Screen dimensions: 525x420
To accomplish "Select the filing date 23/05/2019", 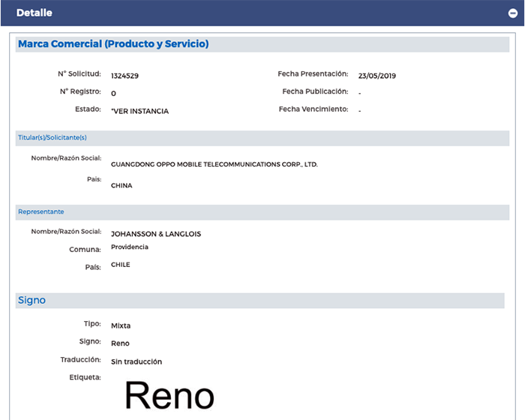I will (x=377, y=76).
